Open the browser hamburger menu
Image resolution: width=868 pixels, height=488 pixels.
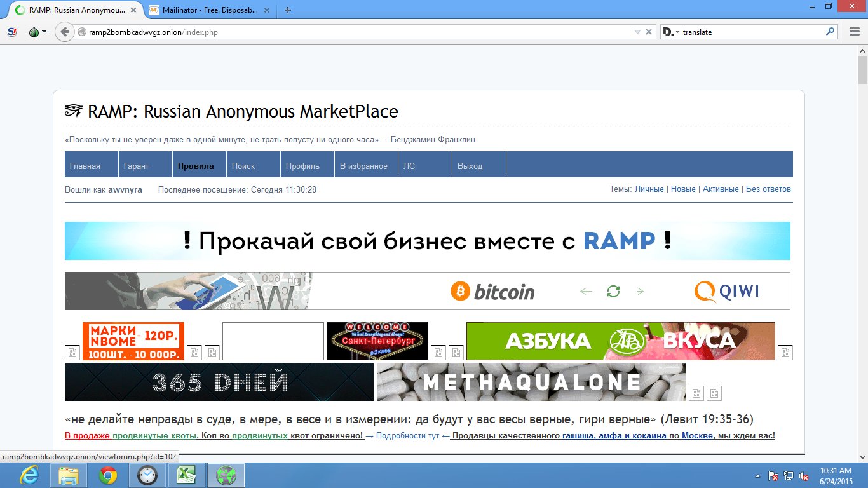click(855, 32)
